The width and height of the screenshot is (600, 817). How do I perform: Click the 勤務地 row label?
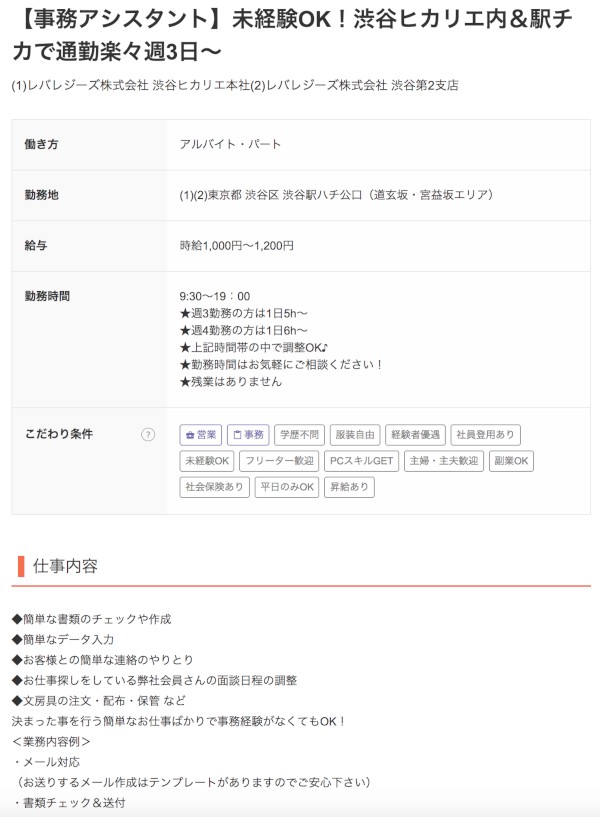[x=41, y=195]
